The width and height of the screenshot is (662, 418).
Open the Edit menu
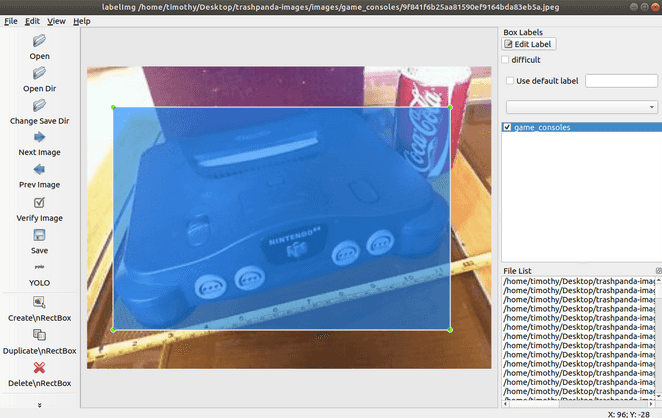[x=32, y=21]
